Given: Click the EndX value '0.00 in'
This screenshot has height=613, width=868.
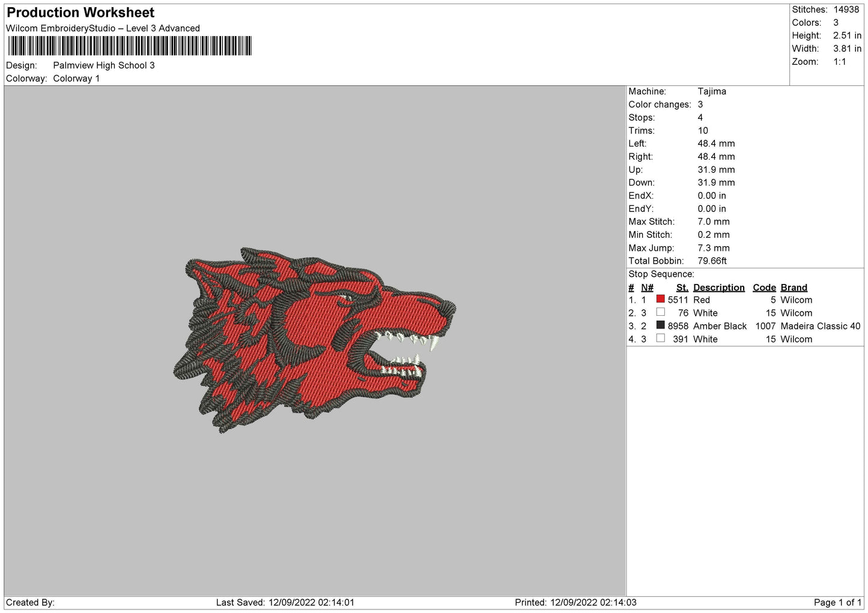Looking at the screenshot, I should [x=712, y=196].
